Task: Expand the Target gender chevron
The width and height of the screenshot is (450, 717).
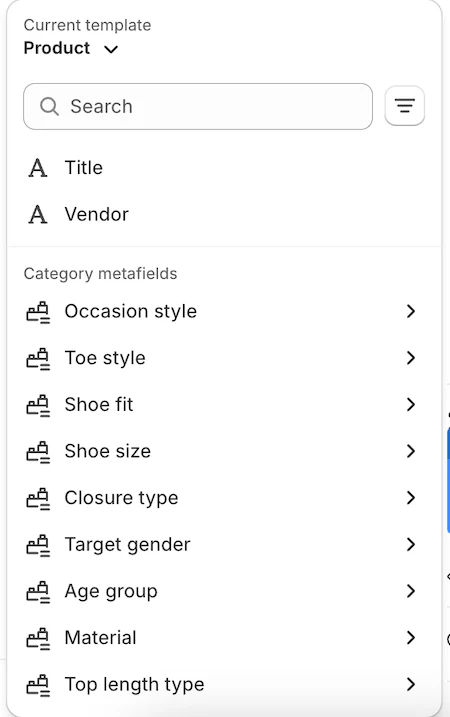Action: [411, 544]
